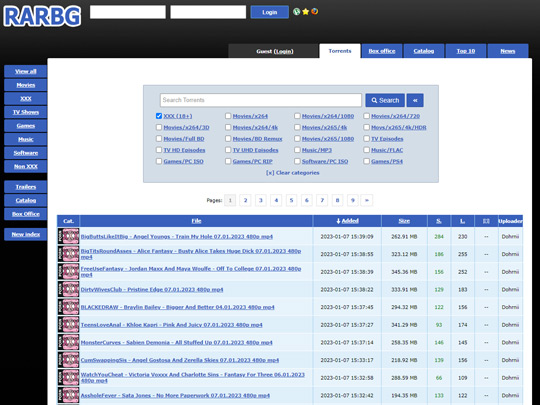This screenshot has height=405, width=540.
Task: Sort by the Size column header
Action: 404,221
